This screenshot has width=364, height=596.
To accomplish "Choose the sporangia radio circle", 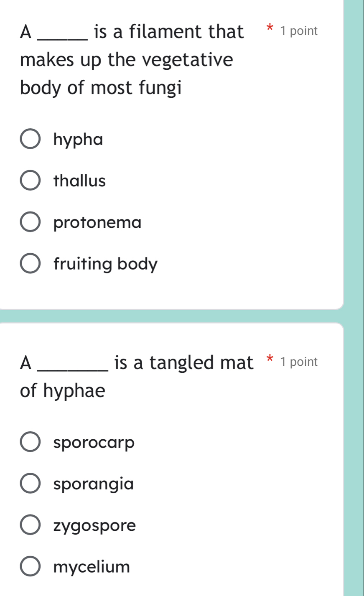I will point(31,484).
